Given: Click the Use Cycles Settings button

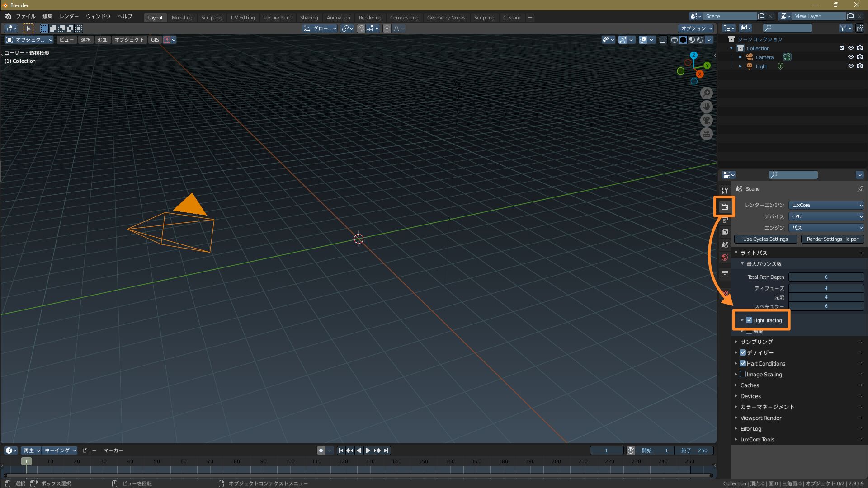Looking at the screenshot, I should 765,239.
